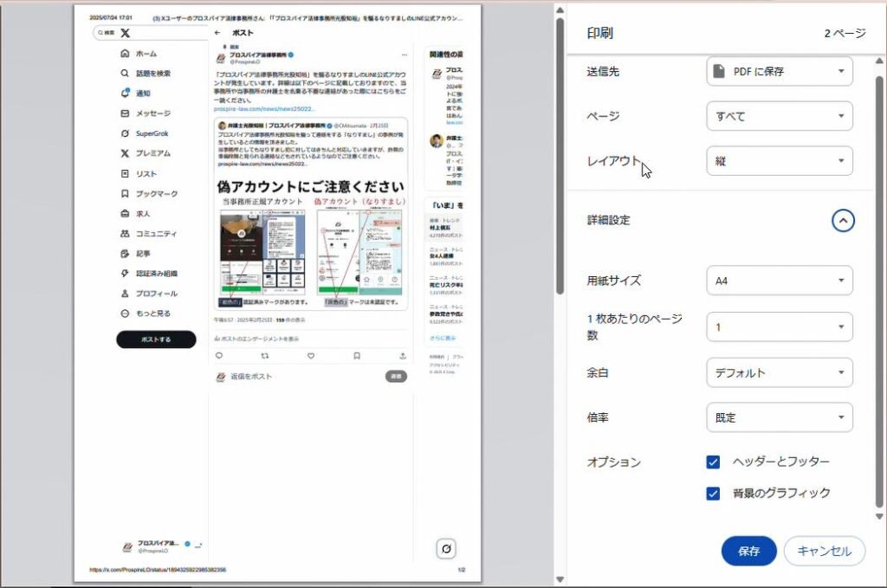Click the reply icon under the post
The width and height of the screenshot is (887, 588).
coord(219,356)
